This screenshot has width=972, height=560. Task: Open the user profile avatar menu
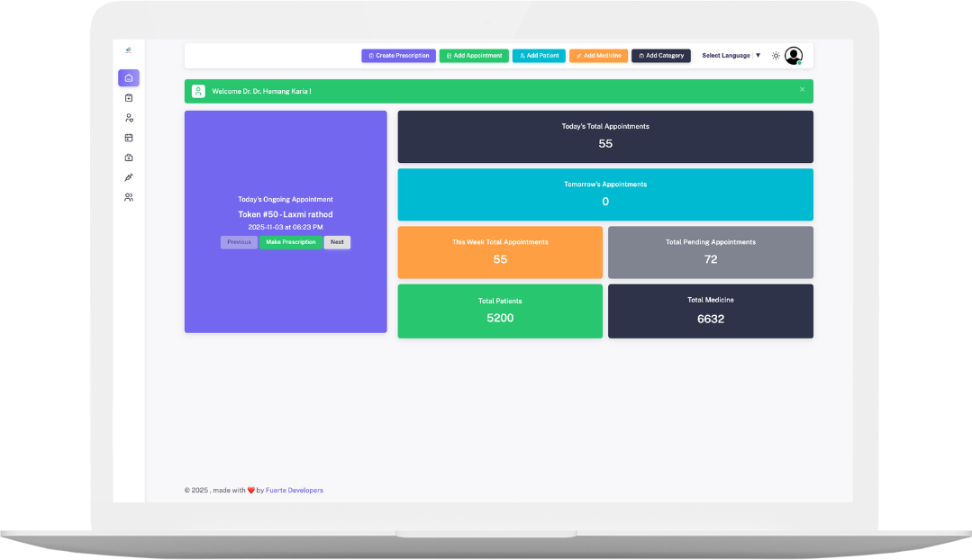pyautogui.click(x=794, y=56)
